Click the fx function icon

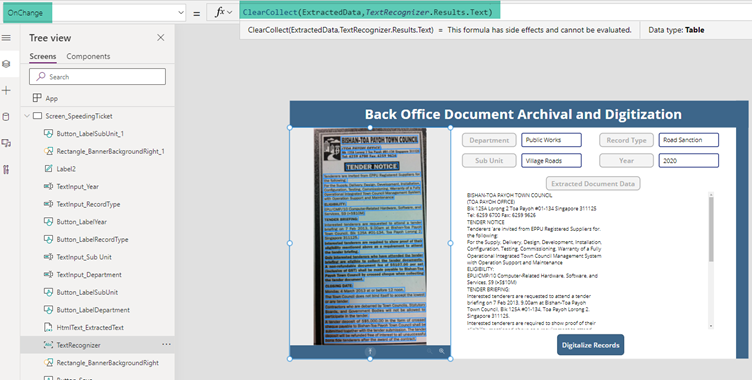(220, 12)
